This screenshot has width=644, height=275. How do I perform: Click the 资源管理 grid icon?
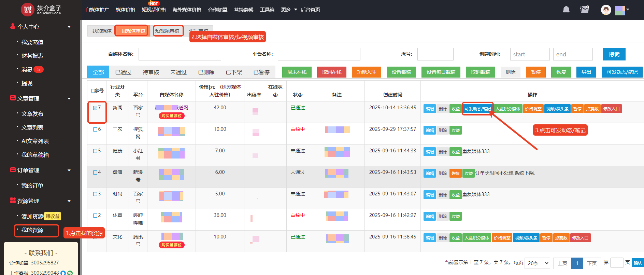13,201
